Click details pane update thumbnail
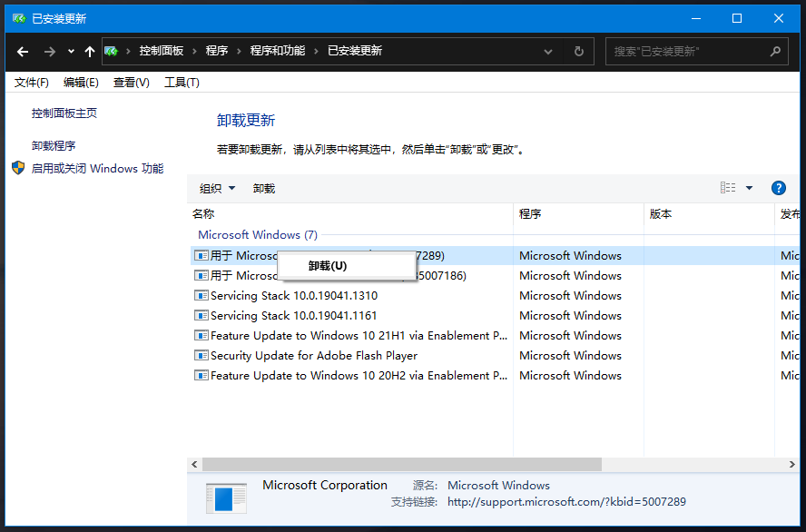Screen dimensions: 806x532 click(x=226, y=498)
